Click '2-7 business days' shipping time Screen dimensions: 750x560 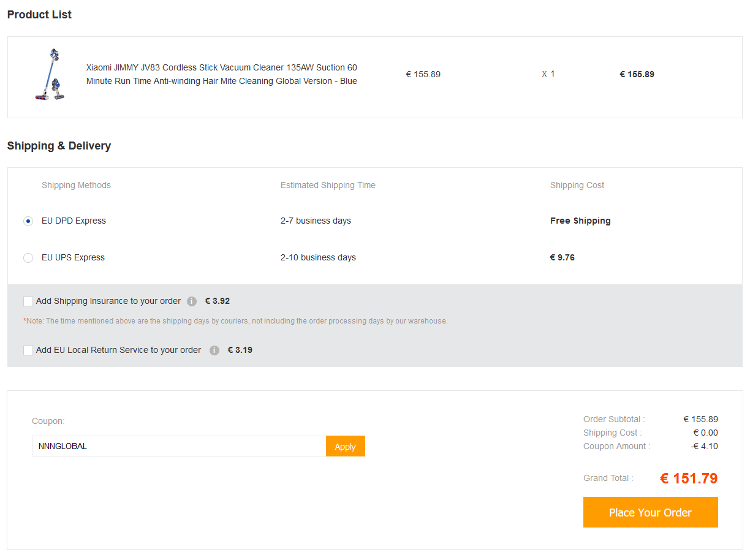coord(316,221)
